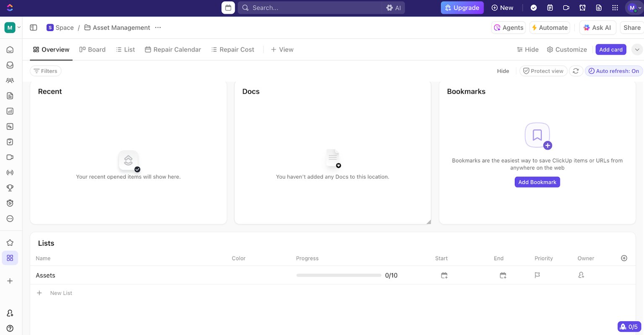Open the Timesheets timer icon in sidebar

(10, 203)
